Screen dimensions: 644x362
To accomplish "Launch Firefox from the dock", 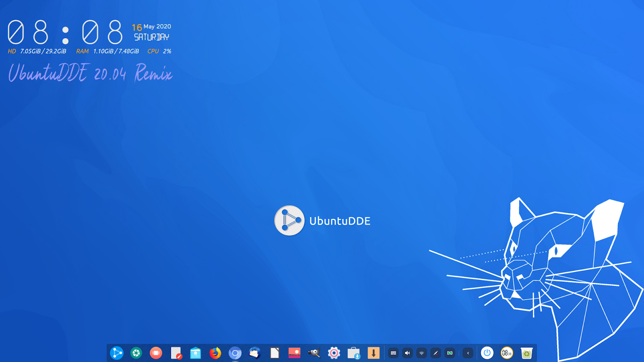I will point(215,353).
